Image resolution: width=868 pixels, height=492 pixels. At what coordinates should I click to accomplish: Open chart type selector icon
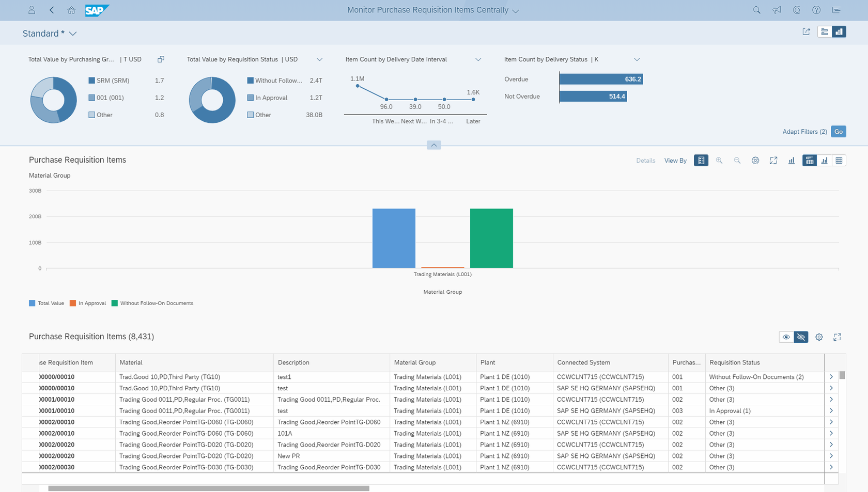click(x=792, y=161)
